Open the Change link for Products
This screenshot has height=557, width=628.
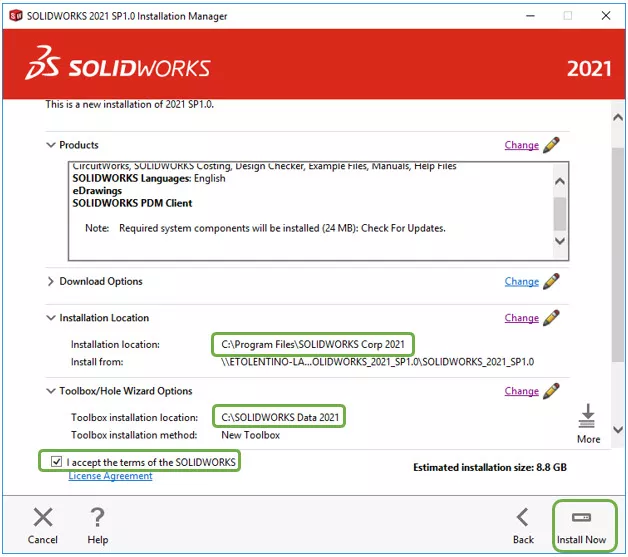pyautogui.click(x=521, y=145)
